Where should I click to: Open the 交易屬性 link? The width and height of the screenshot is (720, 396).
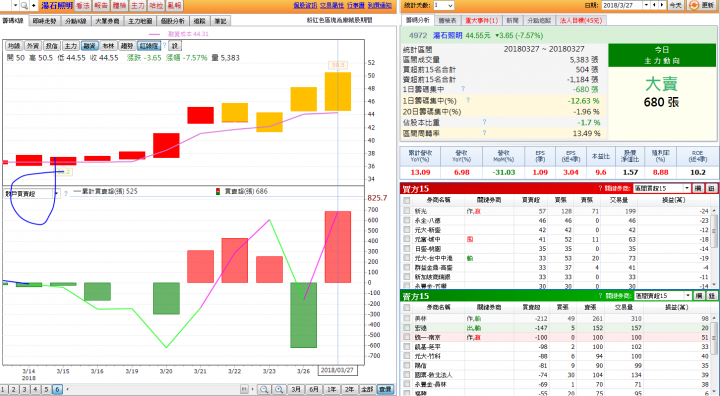tap(332, 6)
